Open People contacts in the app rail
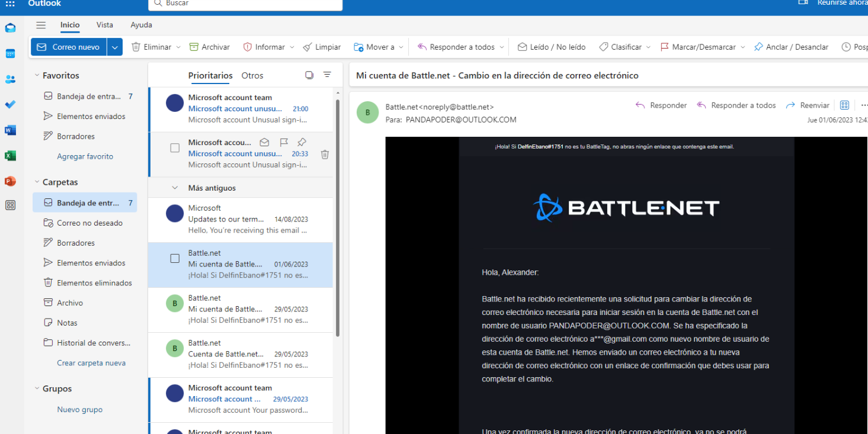The width and height of the screenshot is (868, 434). tap(10, 79)
